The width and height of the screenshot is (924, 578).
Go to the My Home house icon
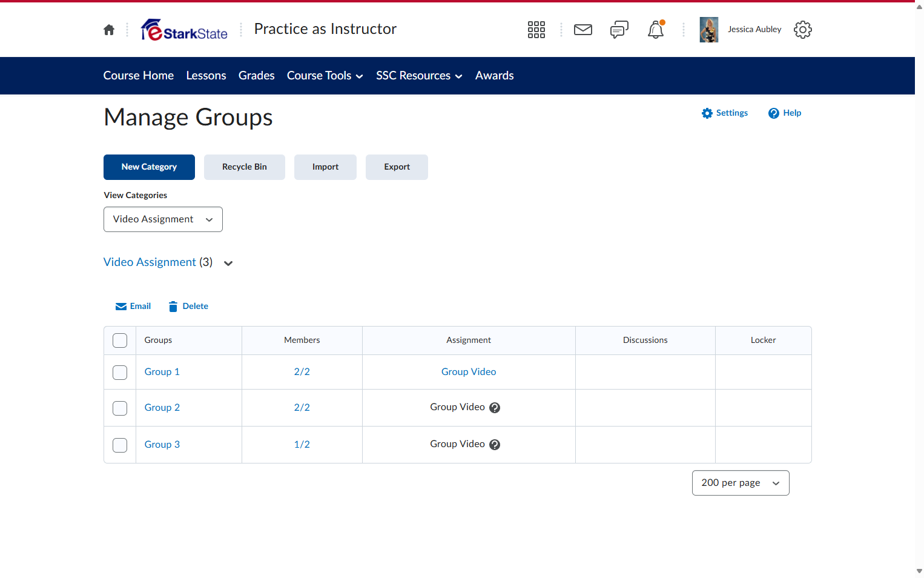click(109, 30)
